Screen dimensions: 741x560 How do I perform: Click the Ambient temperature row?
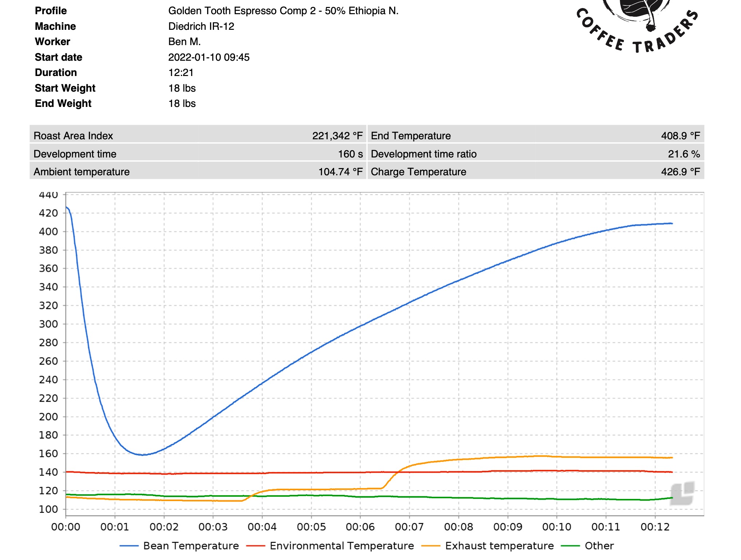coord(198,172)
